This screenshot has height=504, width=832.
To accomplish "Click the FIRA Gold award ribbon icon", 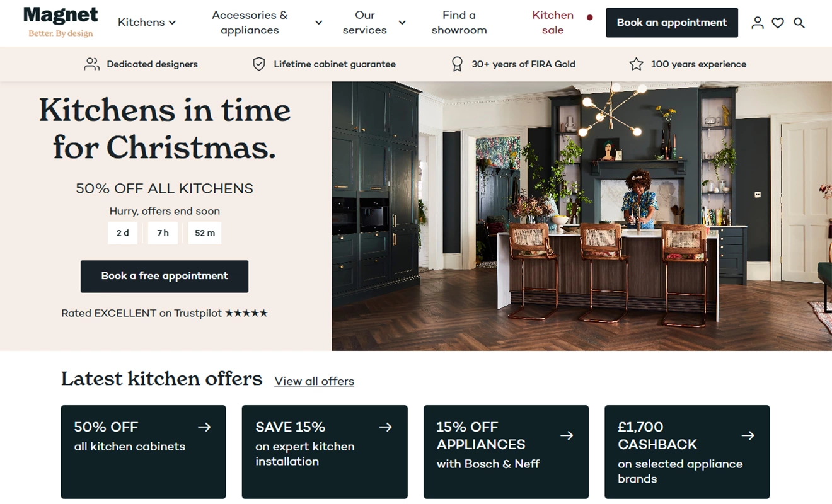I will click(x=457, y=64).
